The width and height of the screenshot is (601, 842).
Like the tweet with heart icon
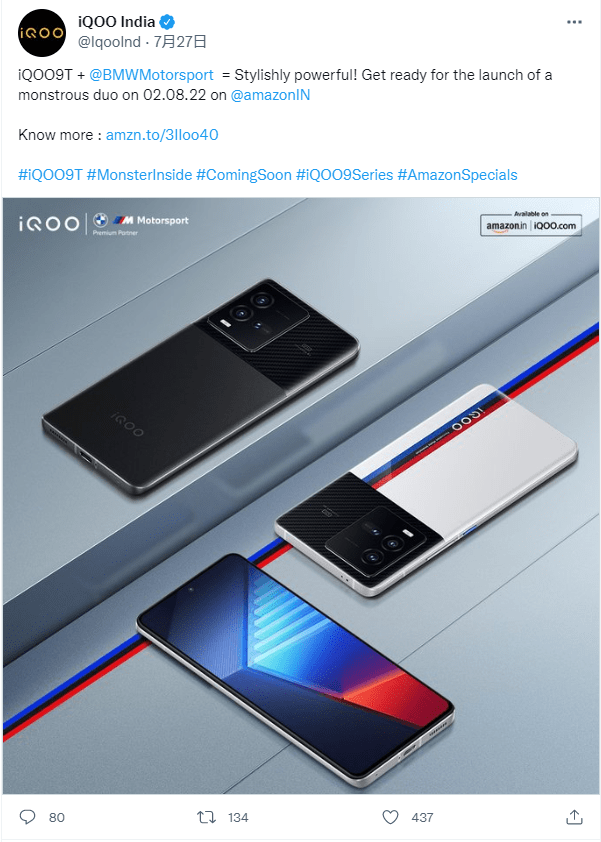[390, 817]
